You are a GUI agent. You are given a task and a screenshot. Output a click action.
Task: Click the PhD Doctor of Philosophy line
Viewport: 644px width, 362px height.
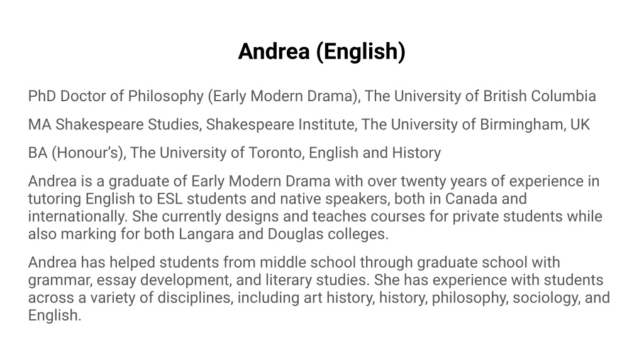point(312,96)
